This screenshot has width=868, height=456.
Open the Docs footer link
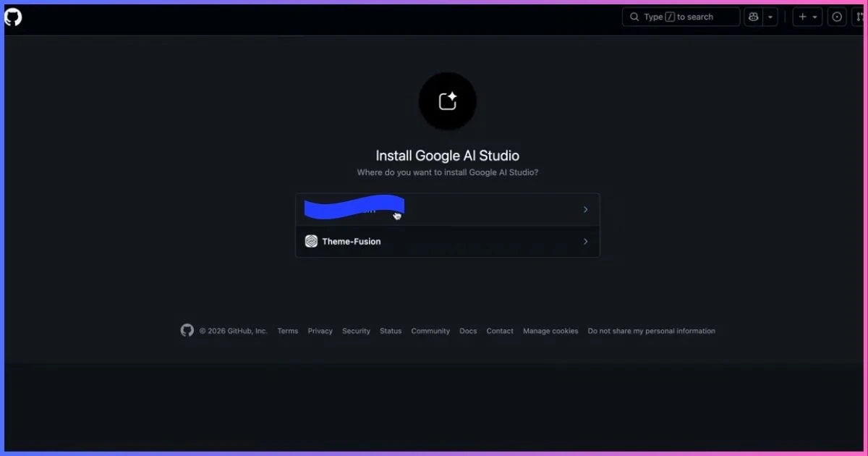[x=468, y=331]
